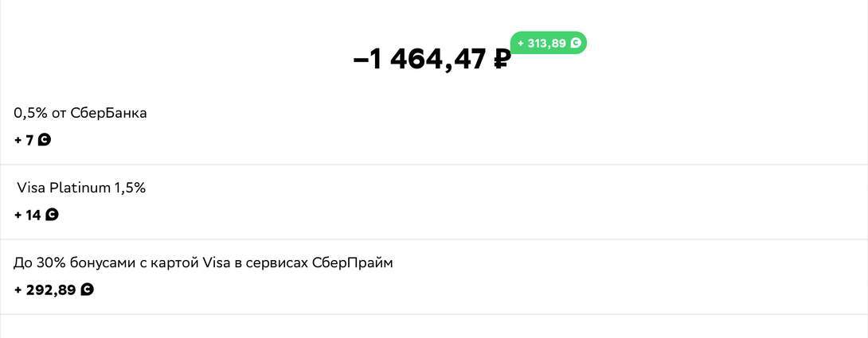Image resolution: width=868 pixels, height=338 pixels.
Task: Click the + 7 bonus amount
Action: [24, 141]
